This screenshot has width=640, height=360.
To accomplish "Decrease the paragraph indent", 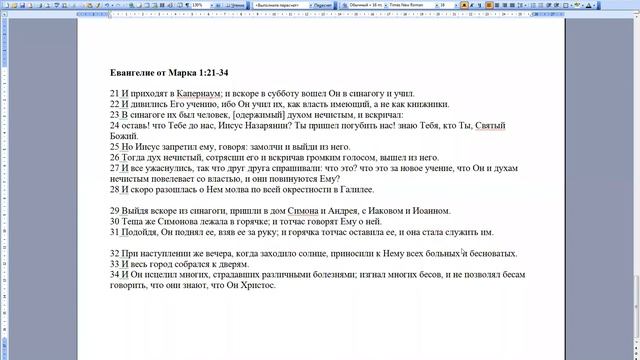I will (549, 5).
